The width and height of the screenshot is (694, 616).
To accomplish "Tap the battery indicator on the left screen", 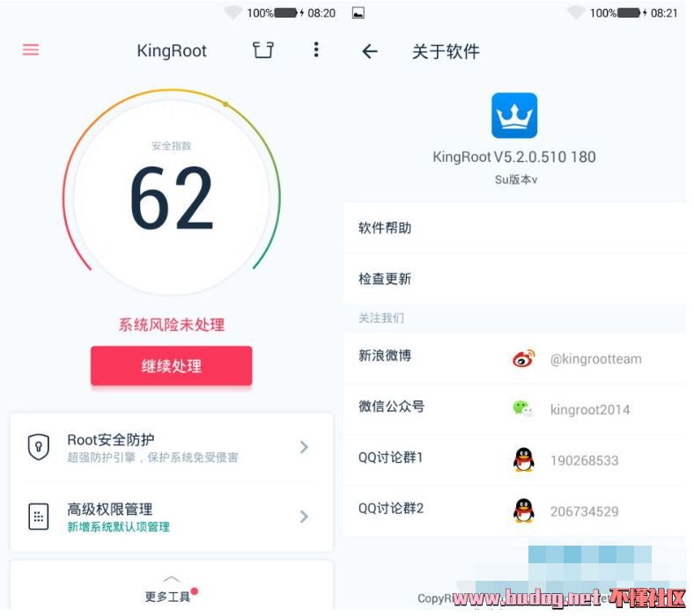I will coord(286,13).
